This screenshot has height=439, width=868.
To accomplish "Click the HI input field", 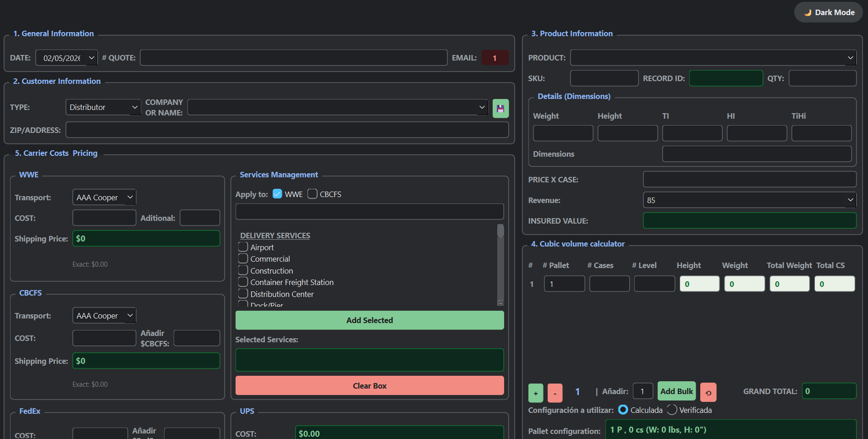I will tap(757, 133).
